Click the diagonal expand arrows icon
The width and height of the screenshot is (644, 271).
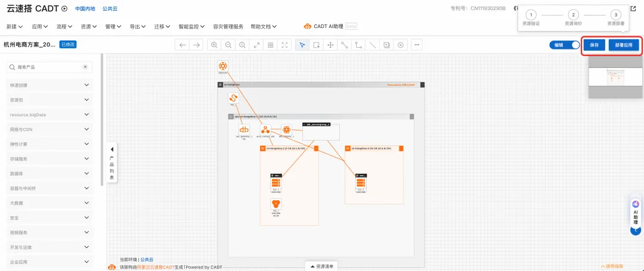256,45
